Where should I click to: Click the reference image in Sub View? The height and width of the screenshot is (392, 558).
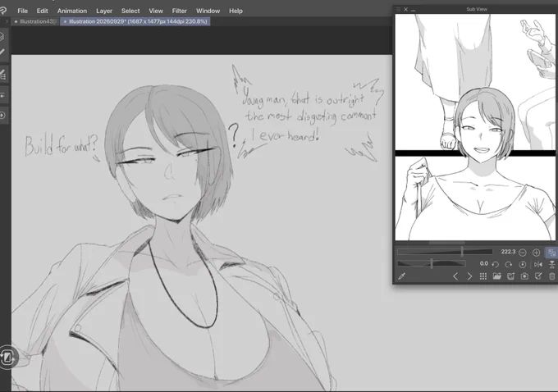(x=475, y=127)
